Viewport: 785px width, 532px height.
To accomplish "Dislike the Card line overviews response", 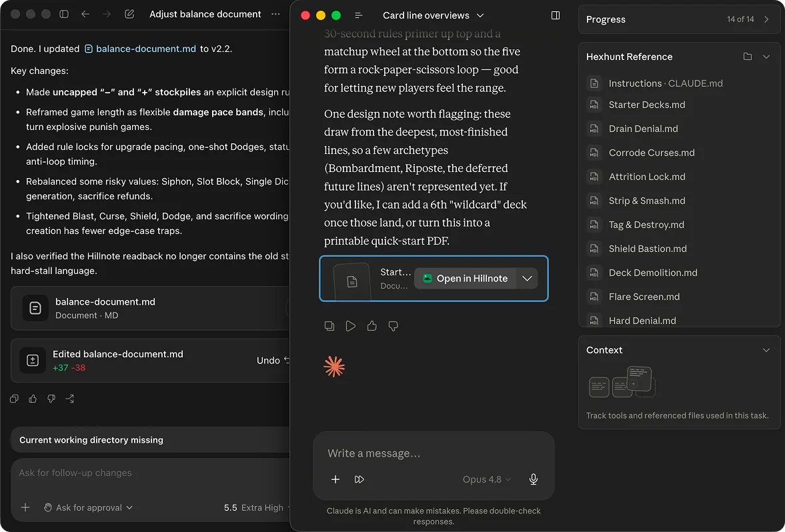I will click(393, 326).
